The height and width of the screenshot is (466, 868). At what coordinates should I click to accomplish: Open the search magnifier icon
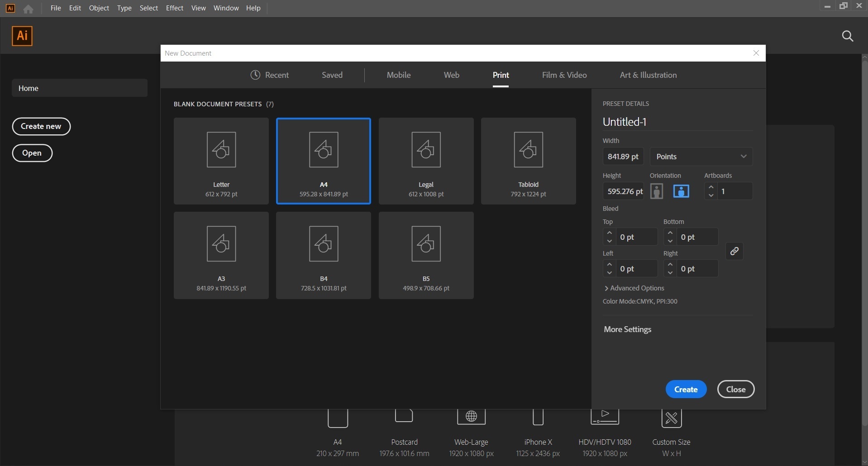[x=847, y=36]
